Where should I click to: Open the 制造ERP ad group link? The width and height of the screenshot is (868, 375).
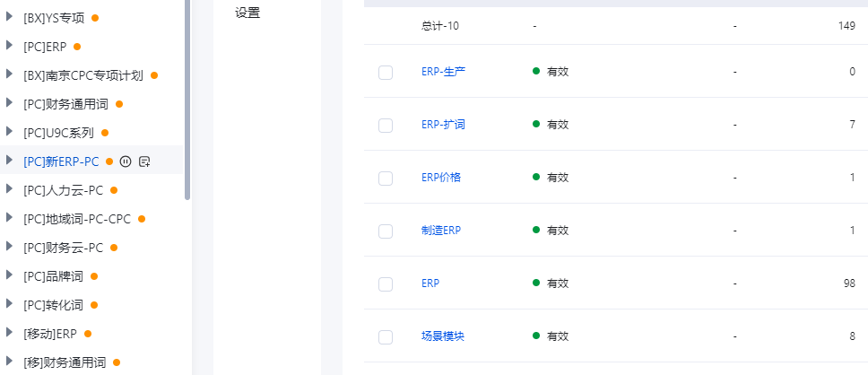tap(440, 231)
